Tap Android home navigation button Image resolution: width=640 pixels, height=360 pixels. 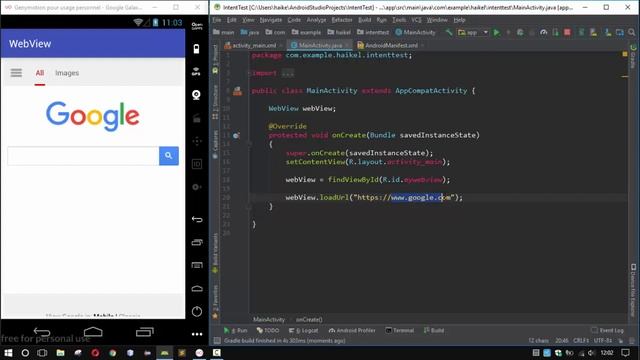93,331
